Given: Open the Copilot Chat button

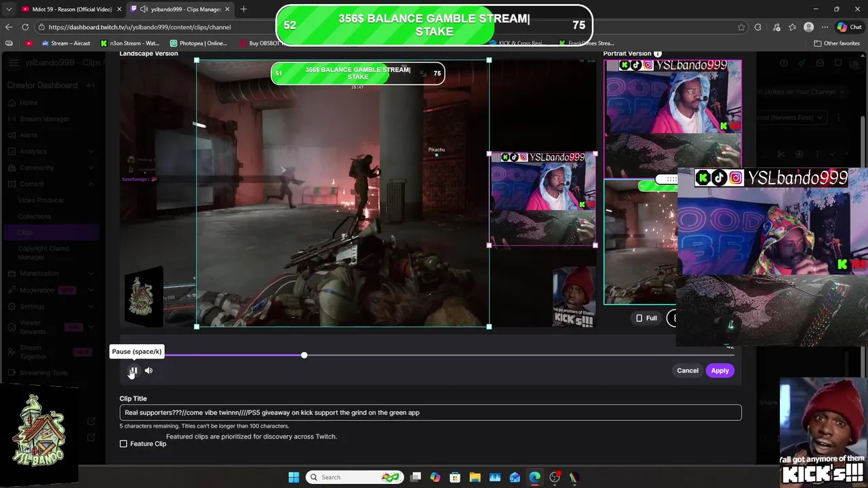Looking at the screenshot, I should point(850,27).
